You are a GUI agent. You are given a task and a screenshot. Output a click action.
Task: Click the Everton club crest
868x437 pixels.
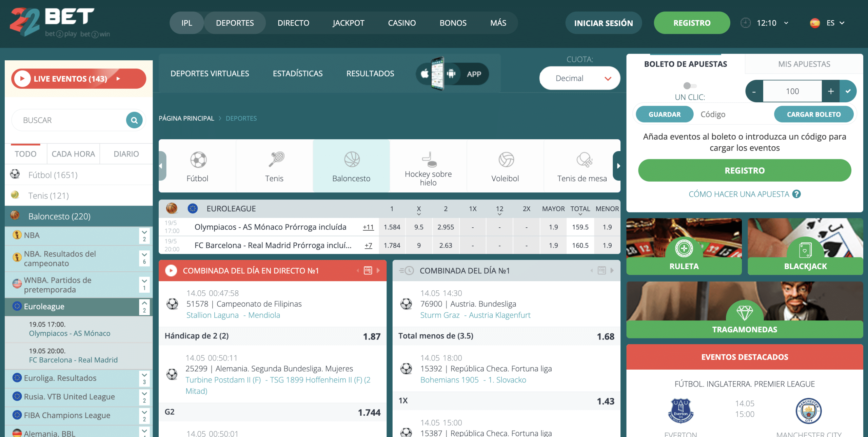(680, 411)
